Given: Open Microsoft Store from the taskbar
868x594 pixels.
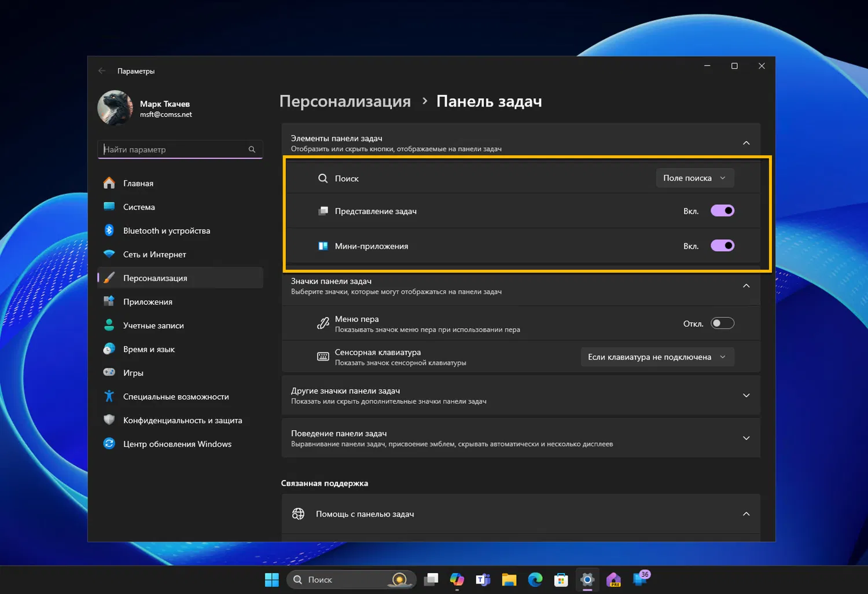Looking at the screenshot, I should 561,580.
